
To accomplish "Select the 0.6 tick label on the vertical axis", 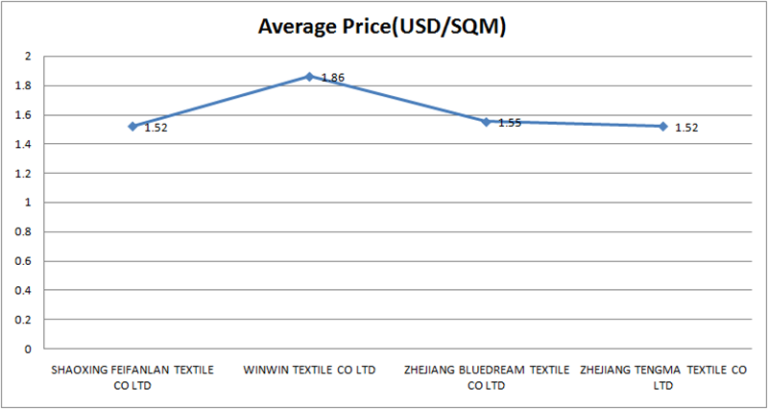I will tap(25, 262).
